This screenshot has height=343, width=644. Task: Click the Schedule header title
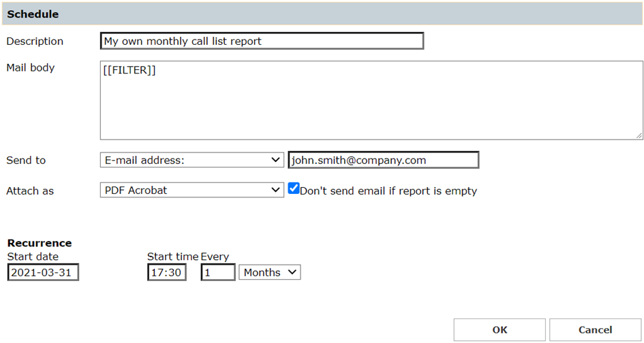click(33, 14)
